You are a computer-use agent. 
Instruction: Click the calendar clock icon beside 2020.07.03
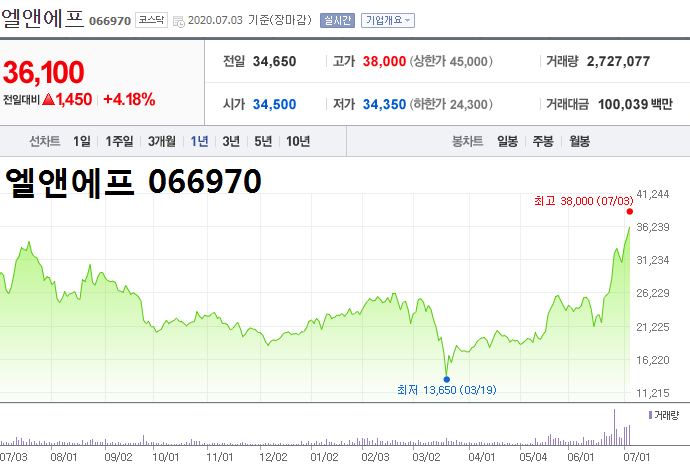click(x=179, y=21)
